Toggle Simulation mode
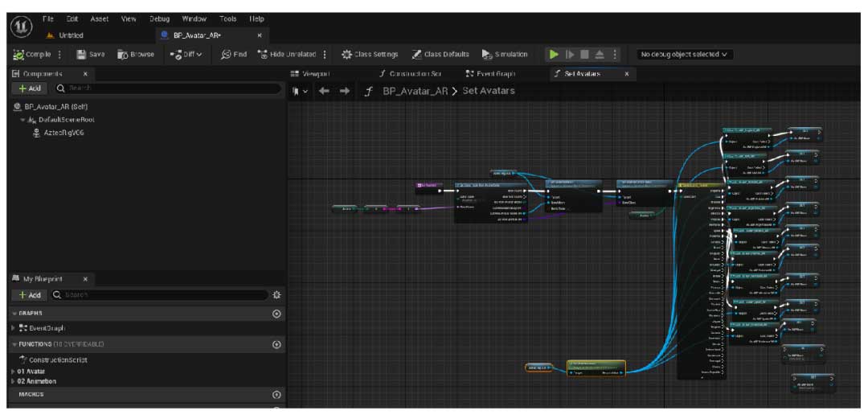This screenshot has width=868, height=419. (x=505, y=55)
